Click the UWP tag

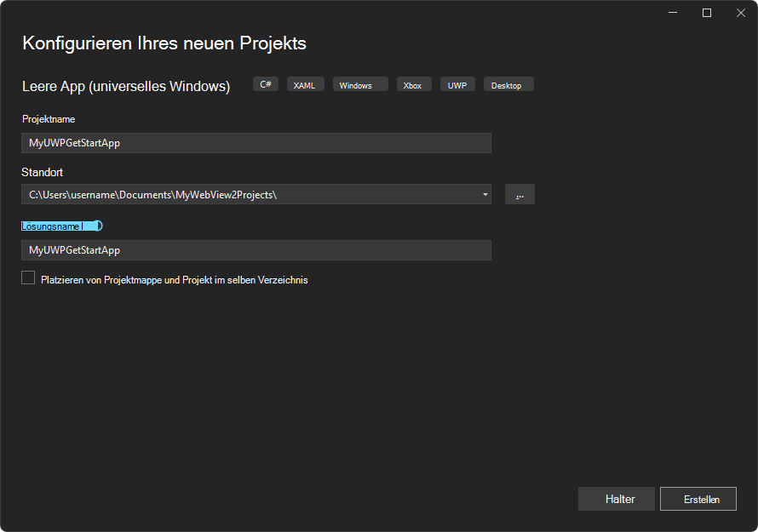pyautogui.click(x=457, y=84)
